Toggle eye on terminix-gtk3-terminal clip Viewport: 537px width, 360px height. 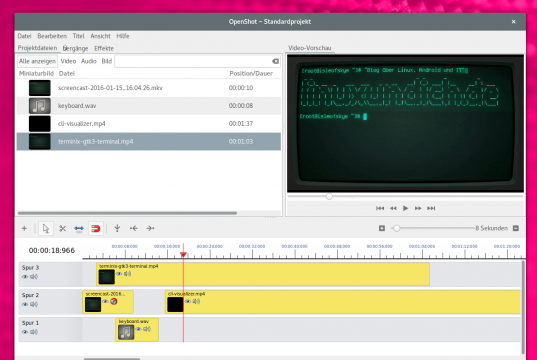[119, 274]
